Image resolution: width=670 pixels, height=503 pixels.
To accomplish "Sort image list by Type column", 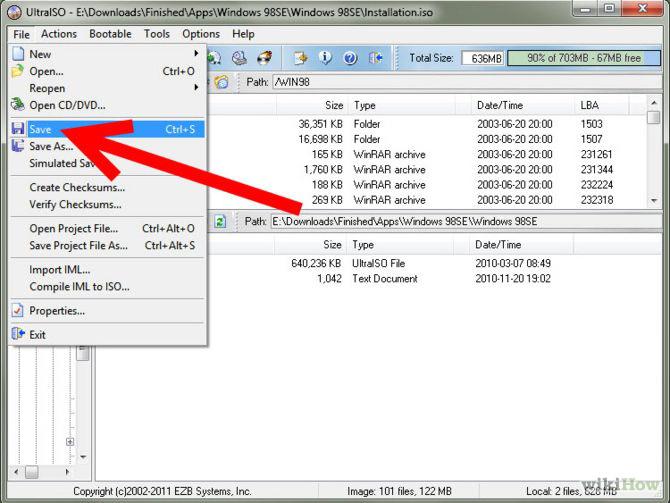I will tap(404, 105).
